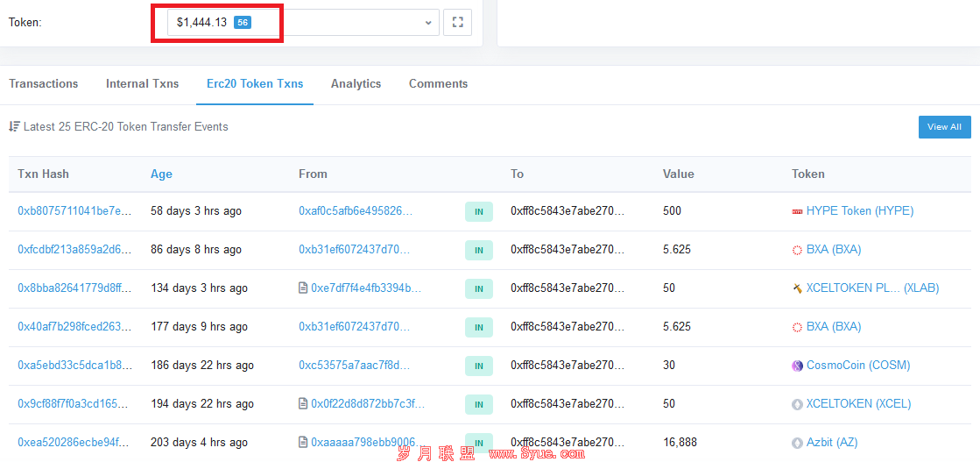
Task: Open sender address 0xc53575a7aac7f8d
Action: [x=355, y=365]
